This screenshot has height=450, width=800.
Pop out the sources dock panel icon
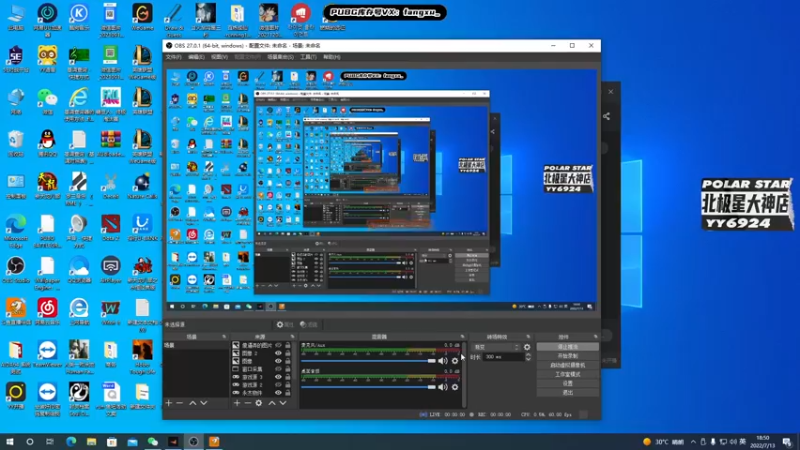coord(292,337)
